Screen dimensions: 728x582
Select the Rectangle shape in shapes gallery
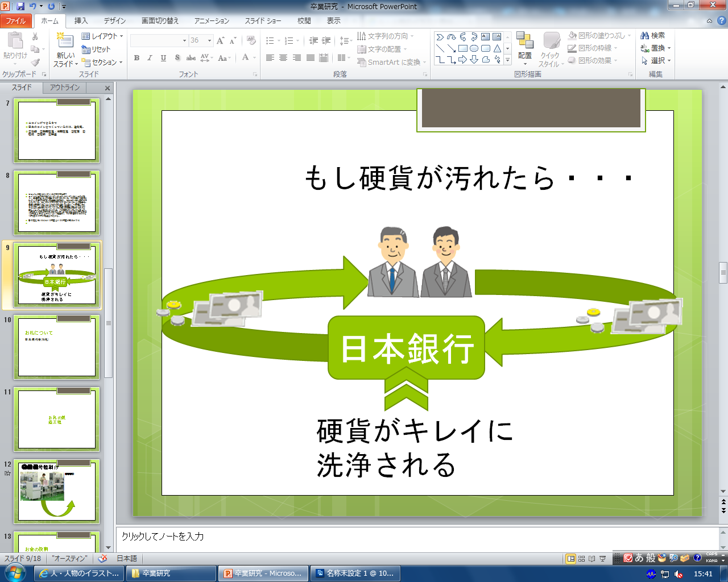click(463, 48)
